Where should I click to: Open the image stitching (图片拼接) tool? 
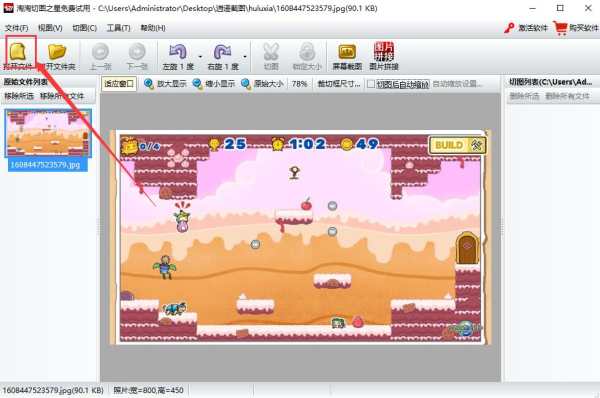point(383,51)
